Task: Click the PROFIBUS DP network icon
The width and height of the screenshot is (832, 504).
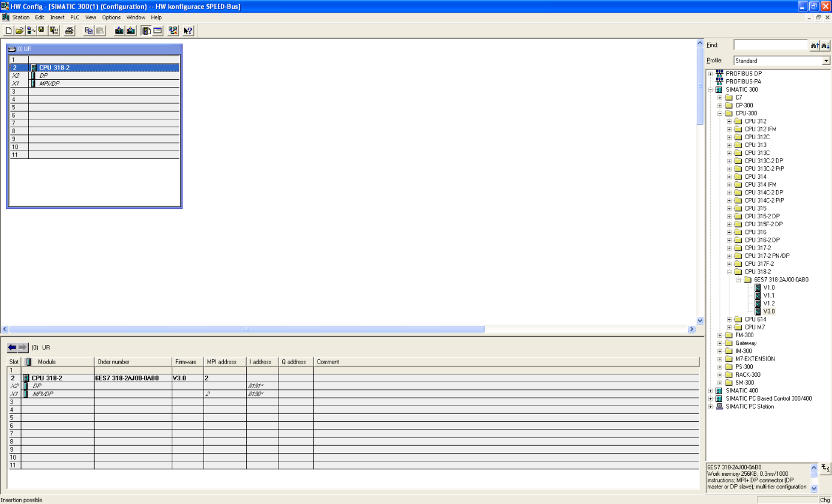Action: click(x=719, y=73)
